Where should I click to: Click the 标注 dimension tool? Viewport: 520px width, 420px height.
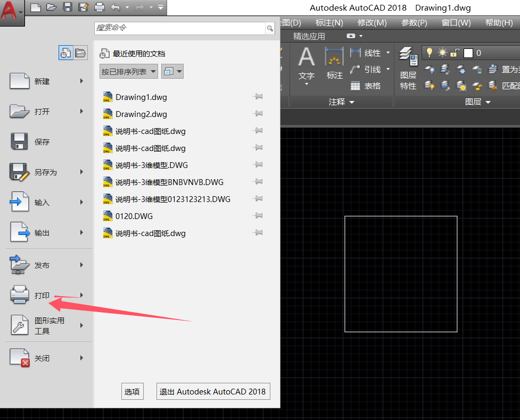pos(334,64)
